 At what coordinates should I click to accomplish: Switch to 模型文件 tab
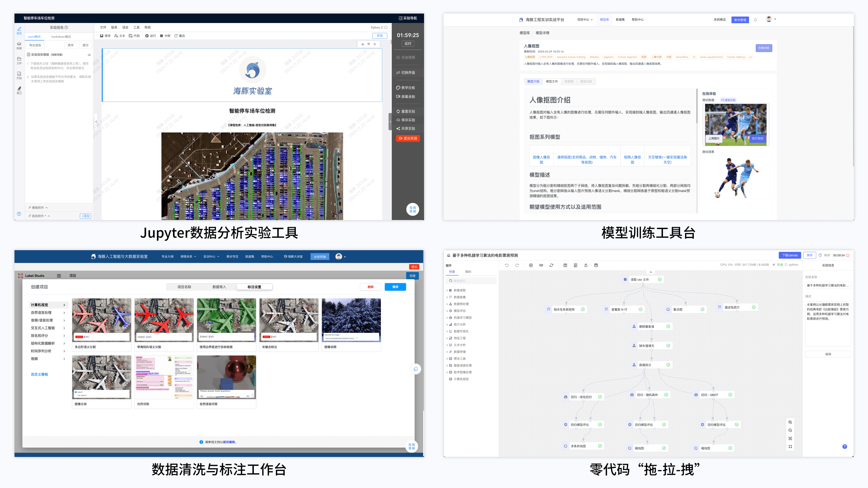552,82
